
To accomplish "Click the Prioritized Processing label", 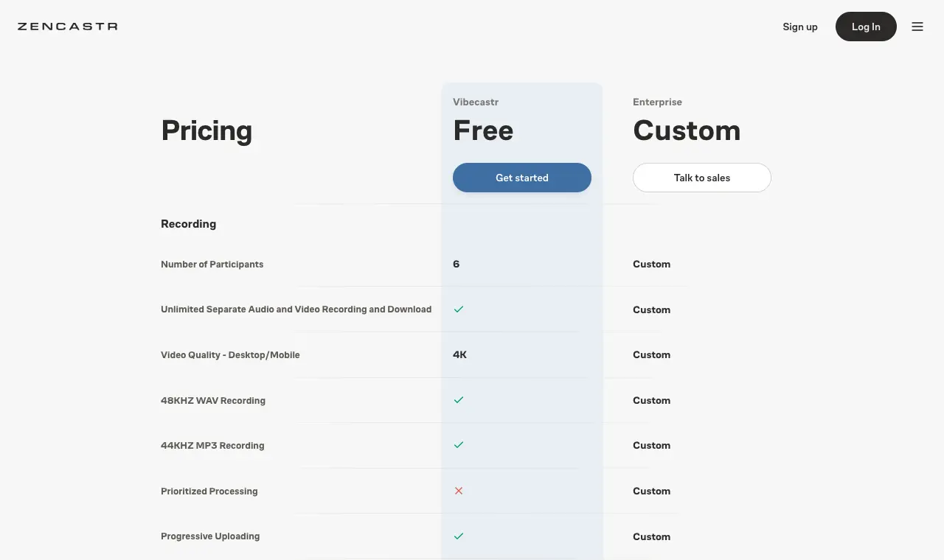I will pos(209,491).
